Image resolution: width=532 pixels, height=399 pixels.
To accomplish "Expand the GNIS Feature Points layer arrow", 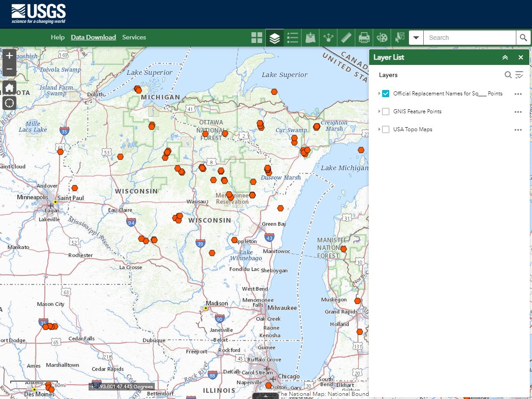I will pos(379,112).
